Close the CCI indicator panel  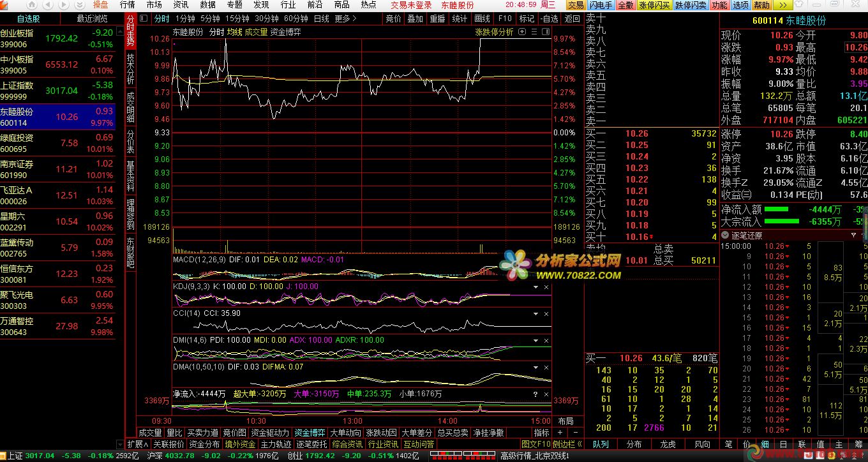(x=546, y=314)
